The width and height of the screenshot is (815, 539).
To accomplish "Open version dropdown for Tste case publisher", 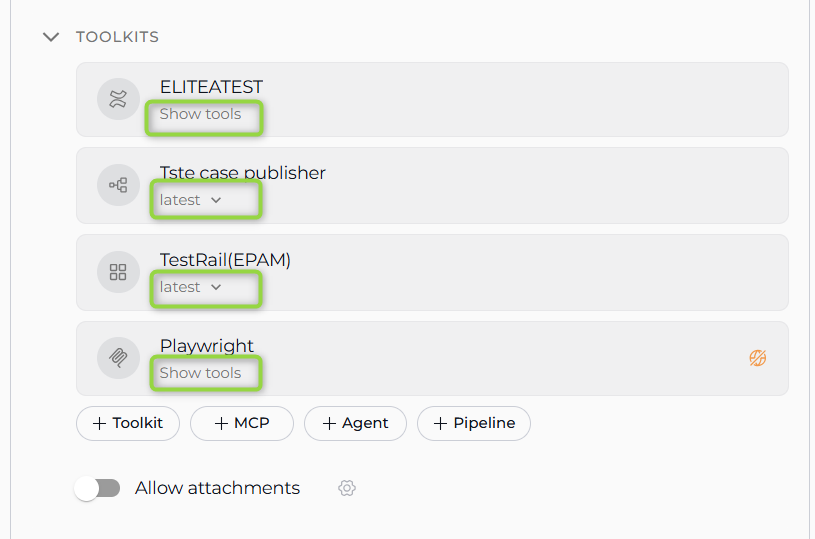I will (191, 200).
